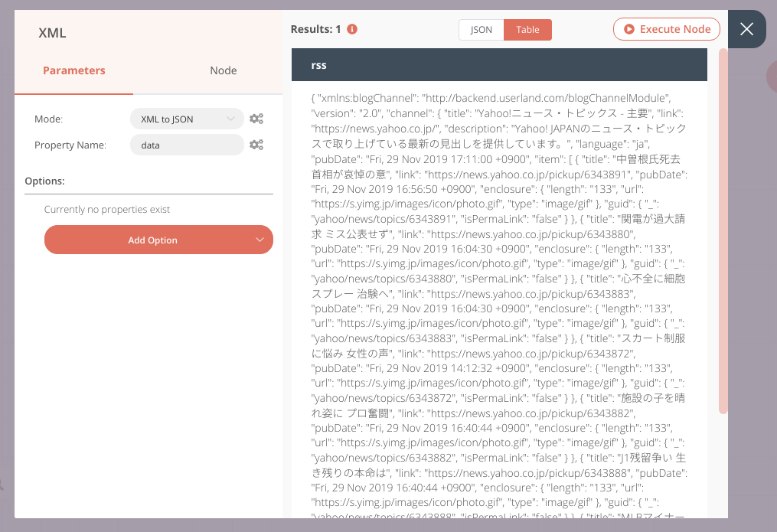
Task: Switch results to JSON view
Action: click(x=480, y=29)
